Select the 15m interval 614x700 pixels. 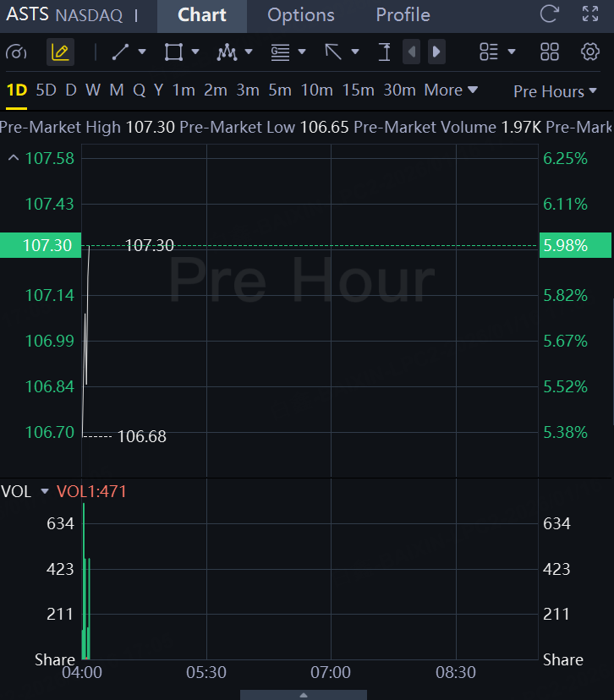tap(359, 90)
